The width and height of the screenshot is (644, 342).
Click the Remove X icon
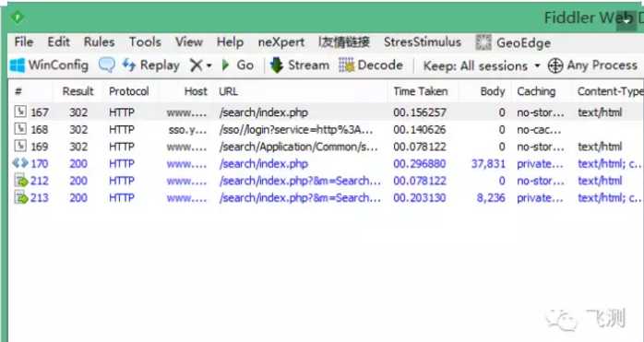197,65
